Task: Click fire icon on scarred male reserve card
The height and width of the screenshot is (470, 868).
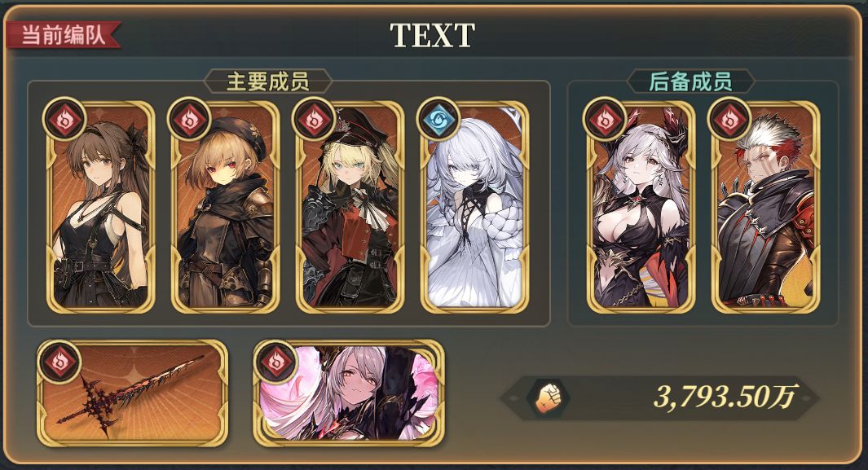Action: click(729, 118)
